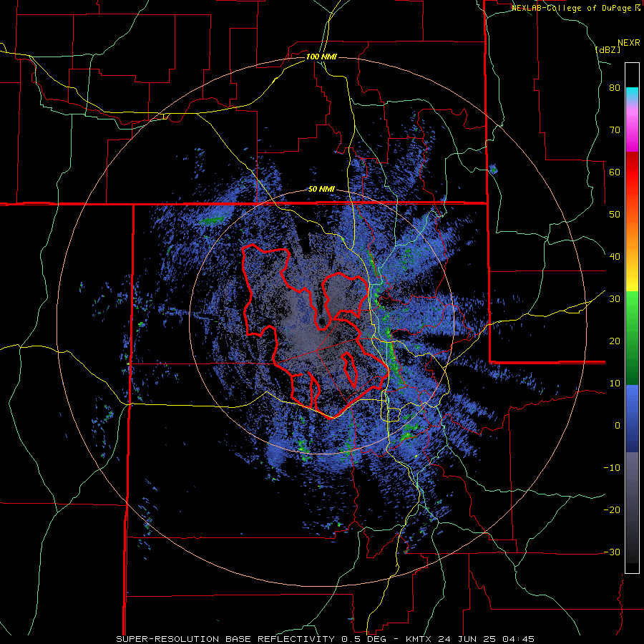This screenshot has width=644, height=644.
Task: Click the -20 value on the dBZ scale
Action: click(612, 510)
